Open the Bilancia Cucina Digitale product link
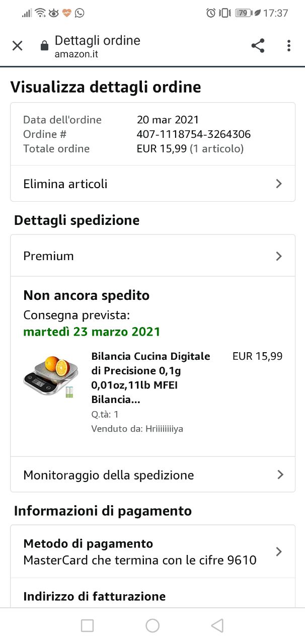The image size is (305, 644). coord(150,377)
